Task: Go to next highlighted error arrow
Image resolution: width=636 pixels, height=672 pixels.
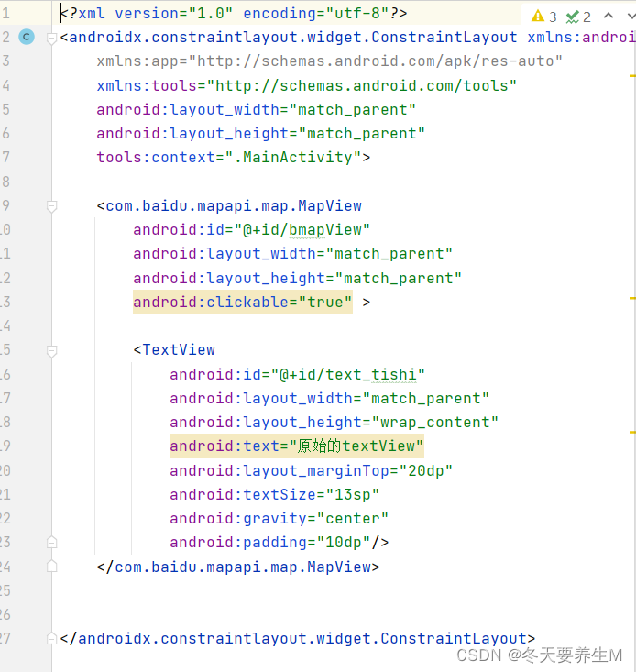Action: pyautogui.click(x=631, y=16)
